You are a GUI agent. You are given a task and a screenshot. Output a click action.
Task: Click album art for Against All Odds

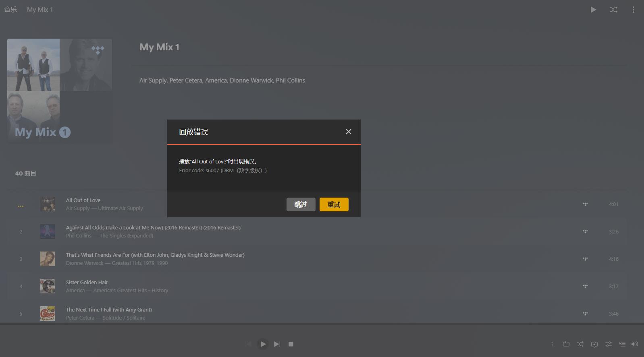point(48,231)
